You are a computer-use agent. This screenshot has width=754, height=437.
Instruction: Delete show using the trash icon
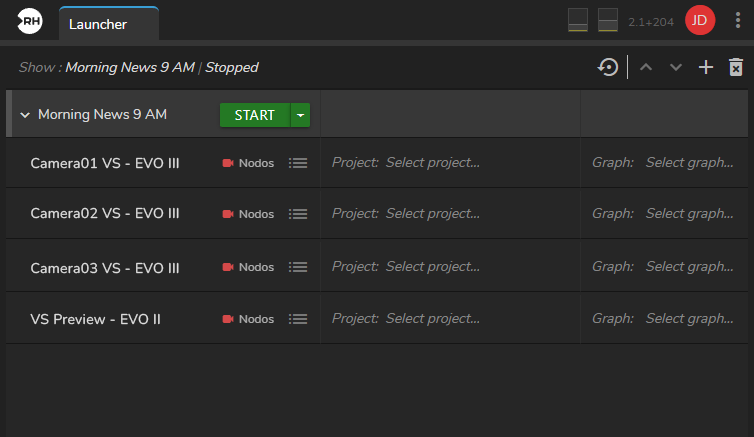(736, 67)
